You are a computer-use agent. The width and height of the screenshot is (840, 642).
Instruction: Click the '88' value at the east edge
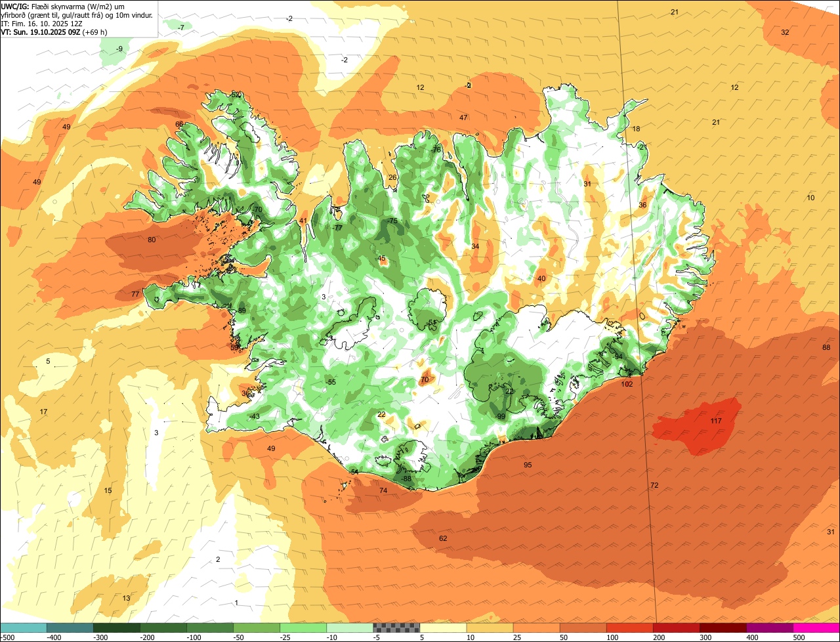point(826,347)
